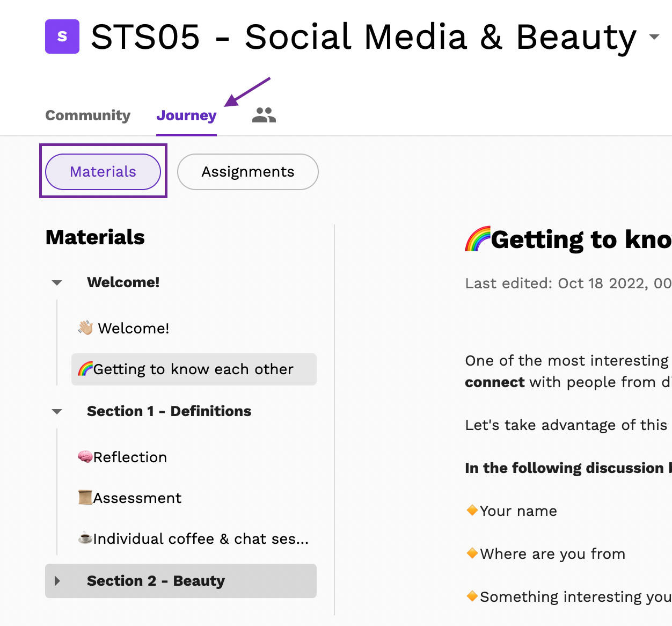
Task: Open the waving hand Welcome! page
Action: point(123,328)
